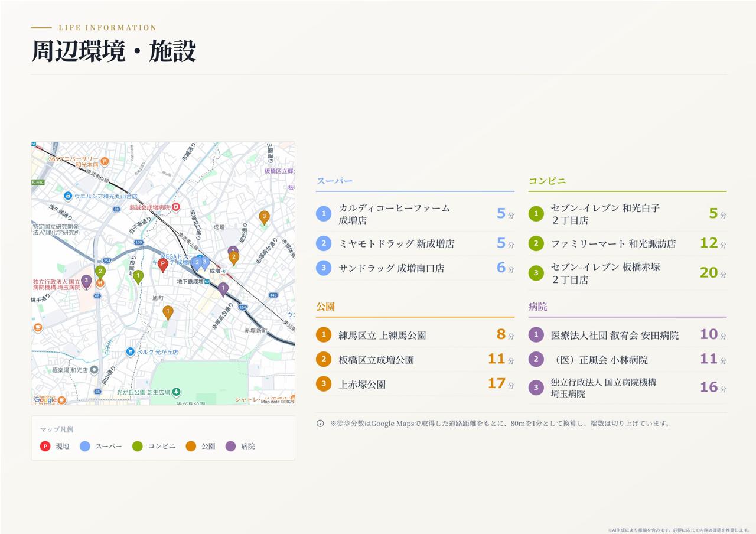Viewport: 756px width, 534px height.
Task: Select the コンビニ section heading
Action: click(547, 181)
